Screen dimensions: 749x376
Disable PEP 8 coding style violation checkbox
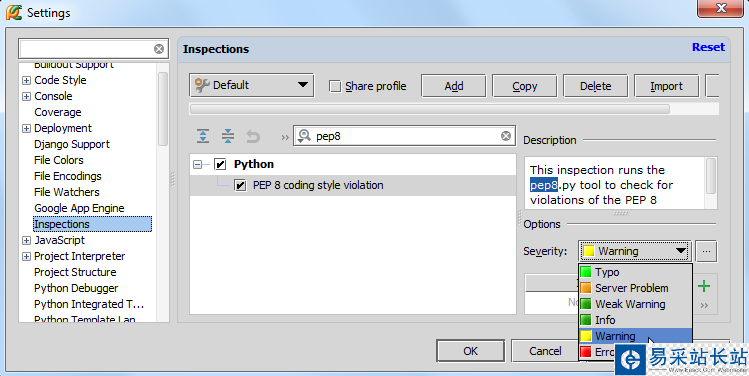pyautogui.click(x=240, y=185)
